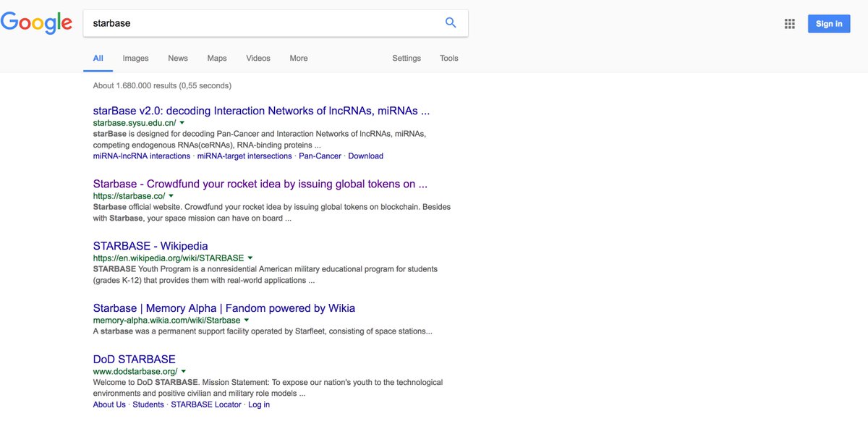Viewport: 868px width, 424px height.
Task: Click the en.wikipedia.org/wiki/STARBASE URL text
Action: [x=169, y=258]
